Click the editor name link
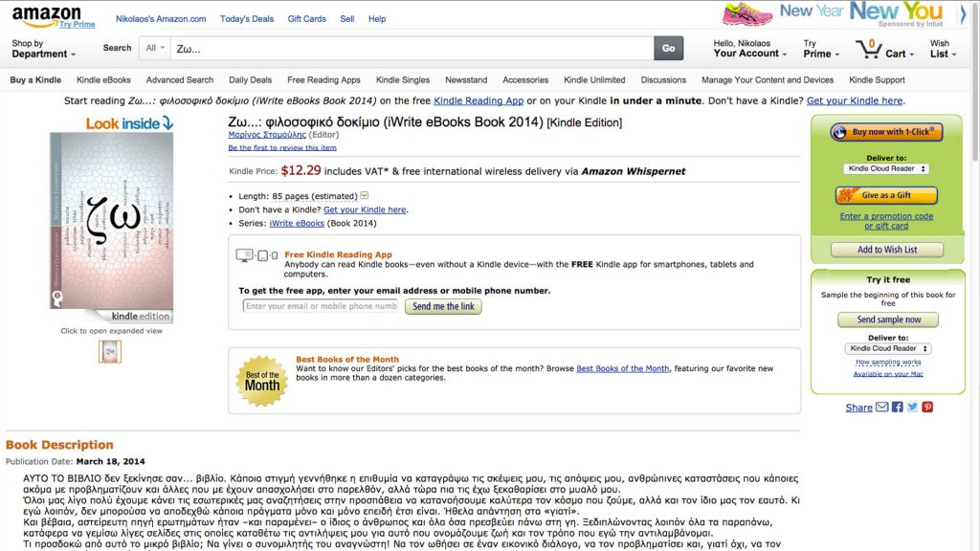This screenshot has height=551, width=980. coord(267,134)
